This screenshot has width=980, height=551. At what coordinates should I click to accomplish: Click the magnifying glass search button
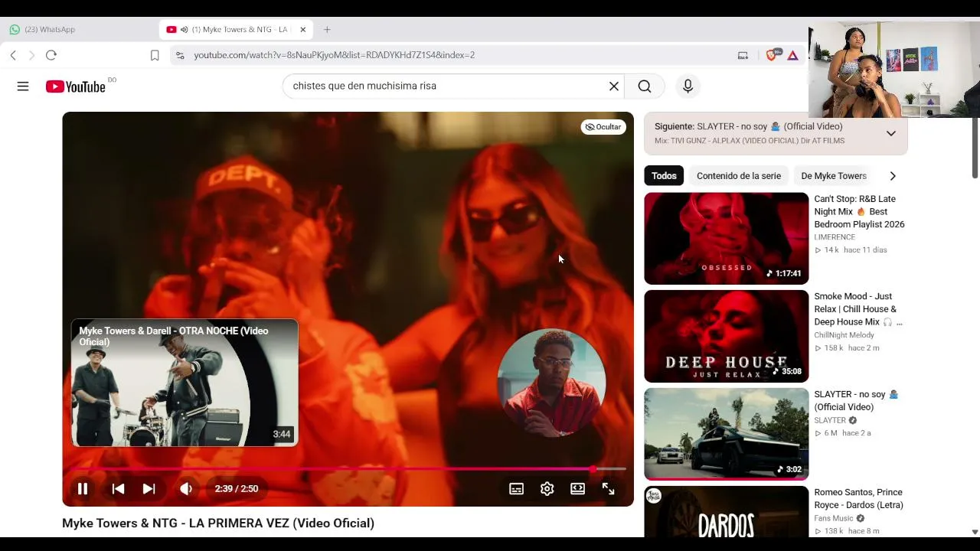click(645, 86)
